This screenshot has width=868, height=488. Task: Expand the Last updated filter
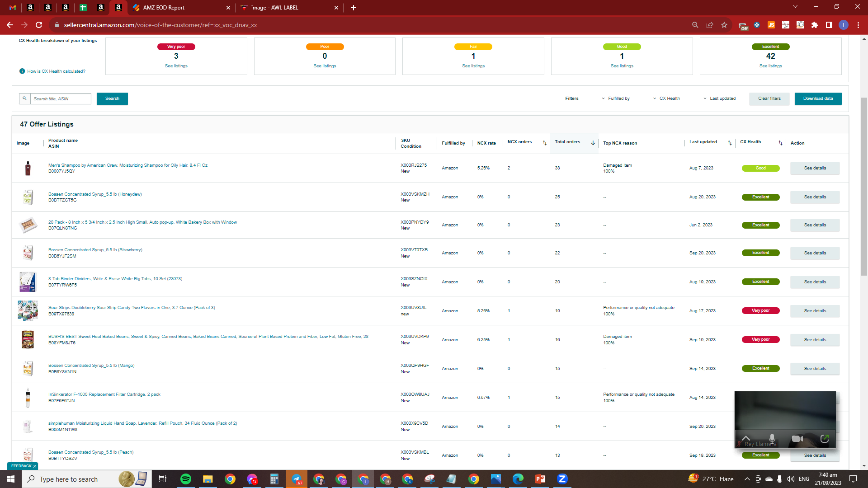click(x=720, y=99)
